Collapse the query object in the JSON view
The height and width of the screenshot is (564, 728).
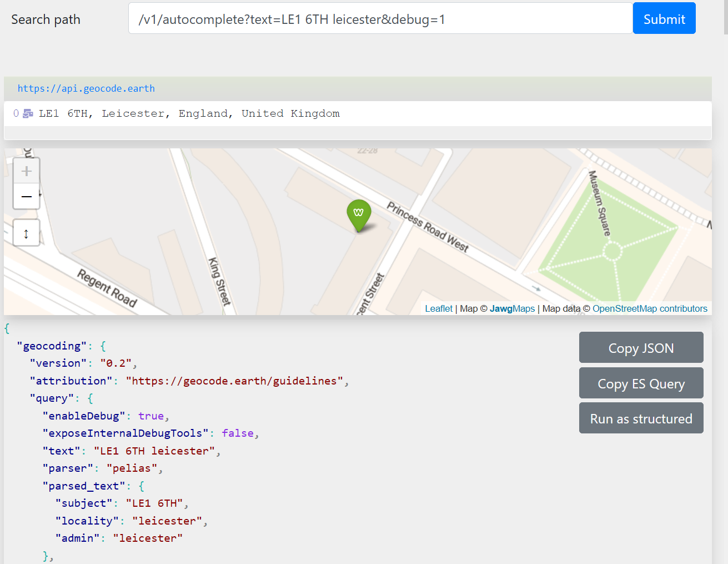pos(89,398)
